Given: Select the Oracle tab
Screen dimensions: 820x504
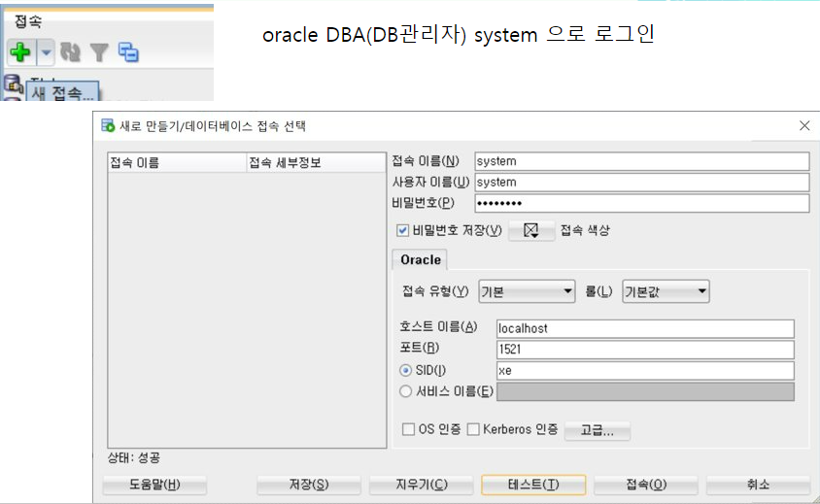Looking at the screenshot, I should coord(421,260).
